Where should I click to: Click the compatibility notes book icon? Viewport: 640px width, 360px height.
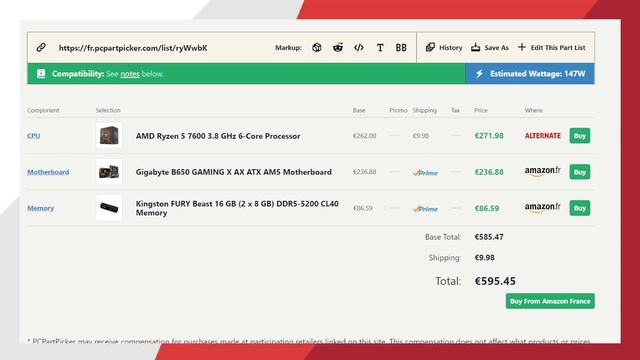[x=41, y=74]
